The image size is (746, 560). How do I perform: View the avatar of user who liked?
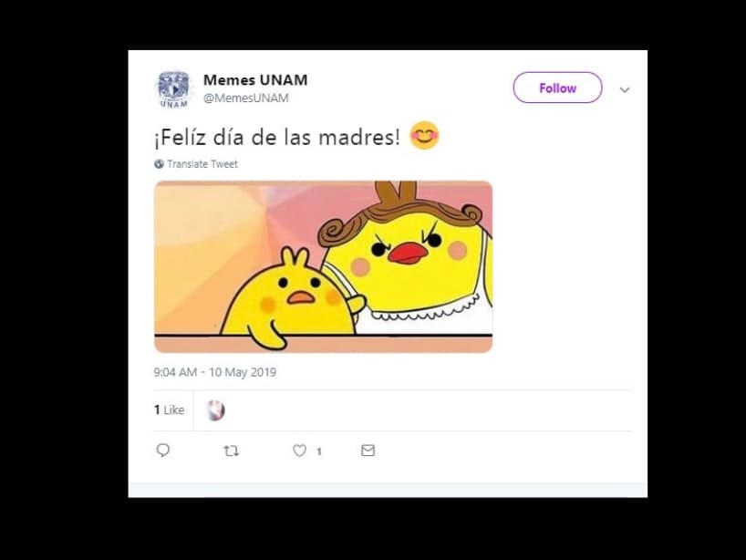[215, 410]
